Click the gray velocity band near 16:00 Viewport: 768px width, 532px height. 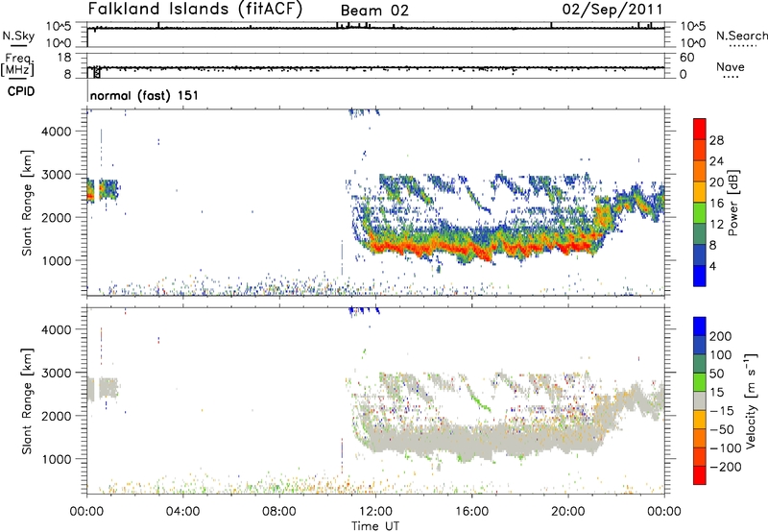click(x=472, y=443)
